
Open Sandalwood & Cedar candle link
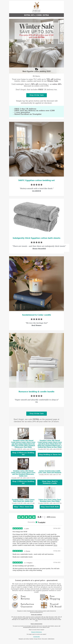coord(36,315)
